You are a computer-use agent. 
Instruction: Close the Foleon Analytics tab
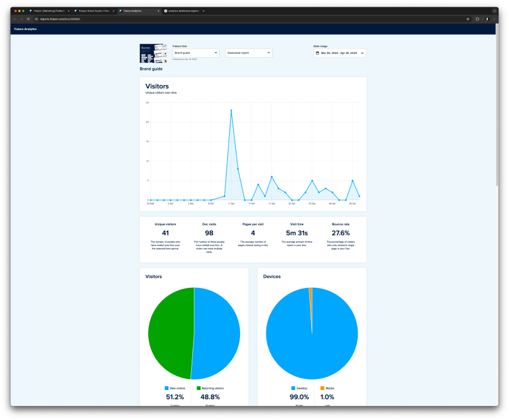[x=158, y=11]
